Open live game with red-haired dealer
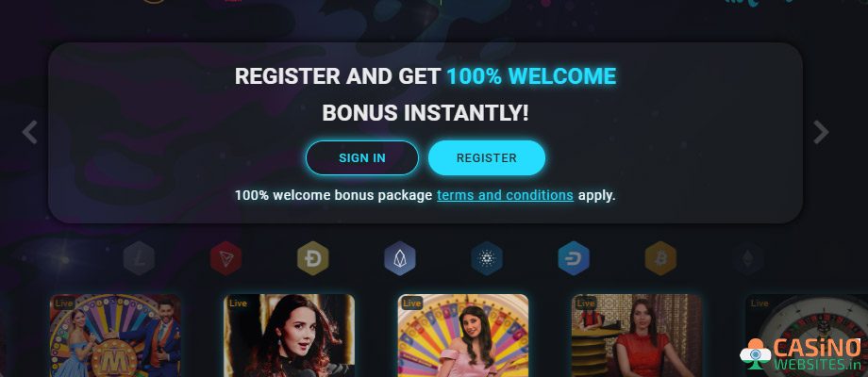The height and width of the screenshot is (377, 868). tap(289, 336)
